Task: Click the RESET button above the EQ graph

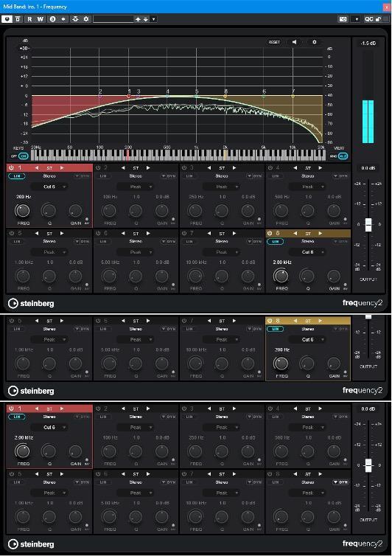Action: pyautogui.click(x=274, y=42)
